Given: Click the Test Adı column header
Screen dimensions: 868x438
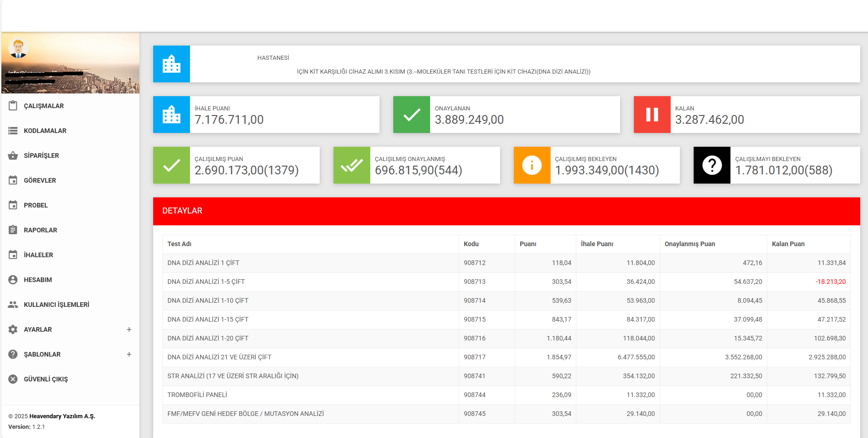Looking at the screenshot, I should (179, 244).
